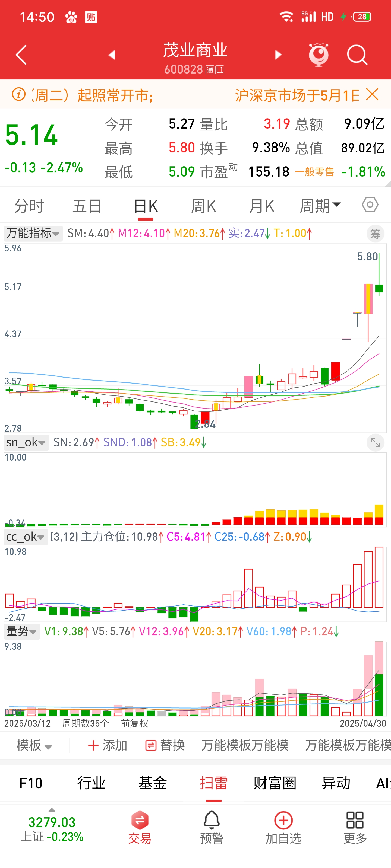Tap the notice info icon
The width and height of the screenshot is (391, 868).
19,94
